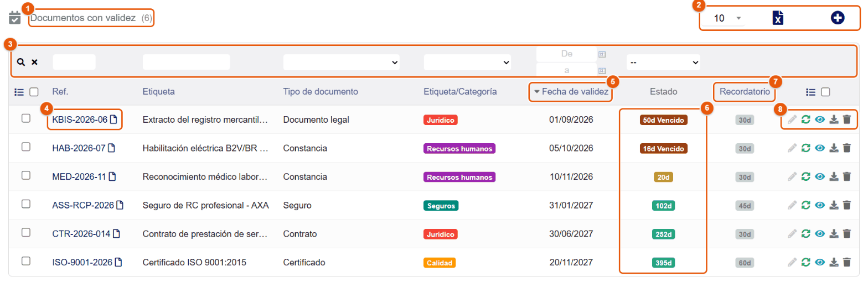The width and height of the screenshot is (868, 287).
Task: Delete the KBIS-2026-06 row trash icon
Action: (846, 119)
